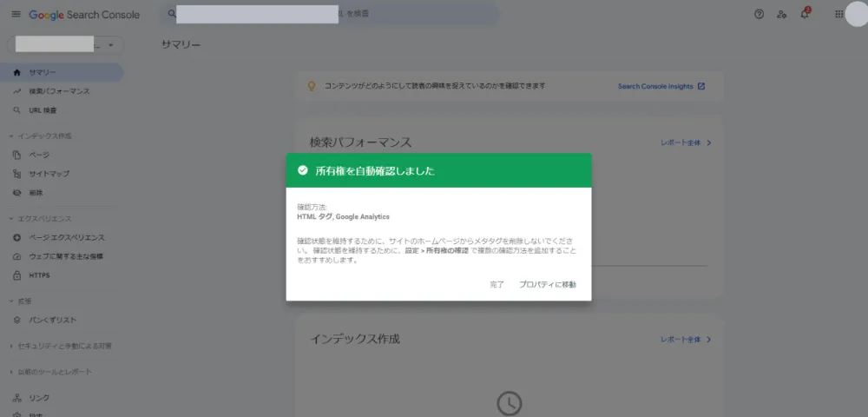The height and width of the screenshot is (417, 868).
Task: Open ページ item in sidebar
Action: (62, 155)
